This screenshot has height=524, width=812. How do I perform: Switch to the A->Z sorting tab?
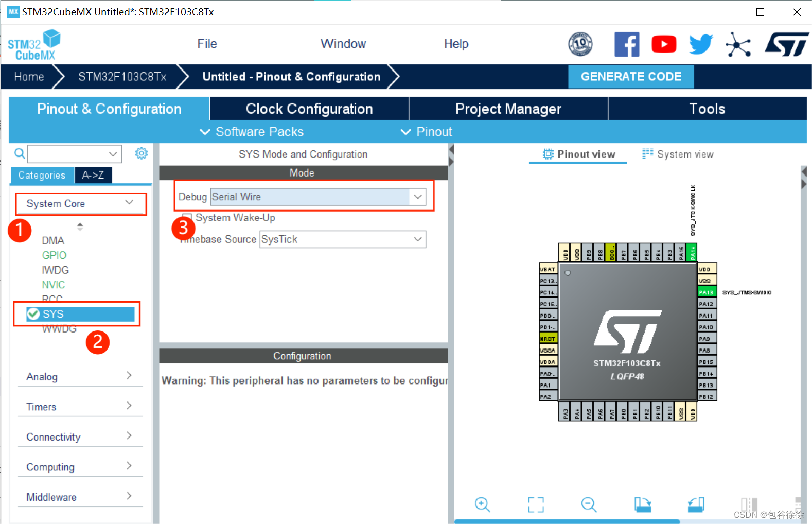(x=93, y=175)
